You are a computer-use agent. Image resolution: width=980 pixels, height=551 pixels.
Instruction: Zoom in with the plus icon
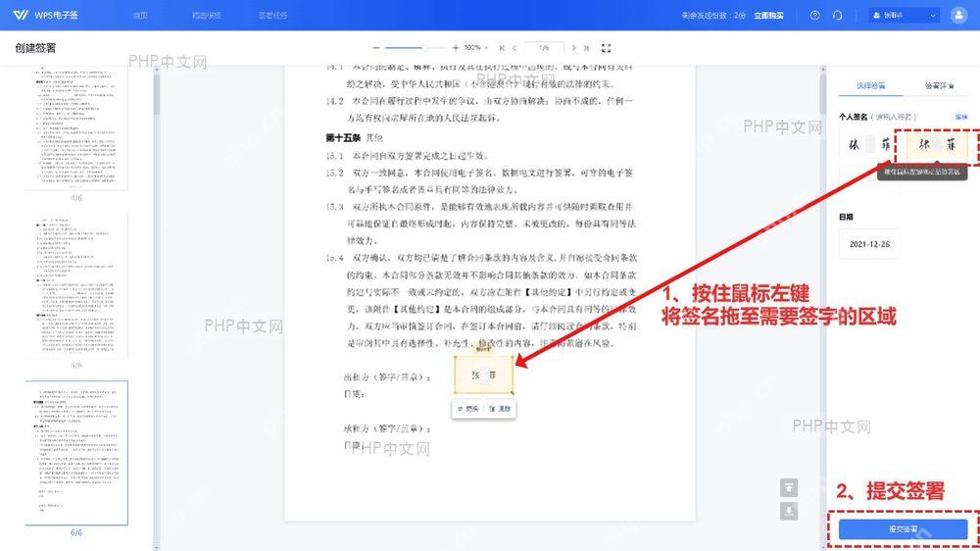point(455,48)
